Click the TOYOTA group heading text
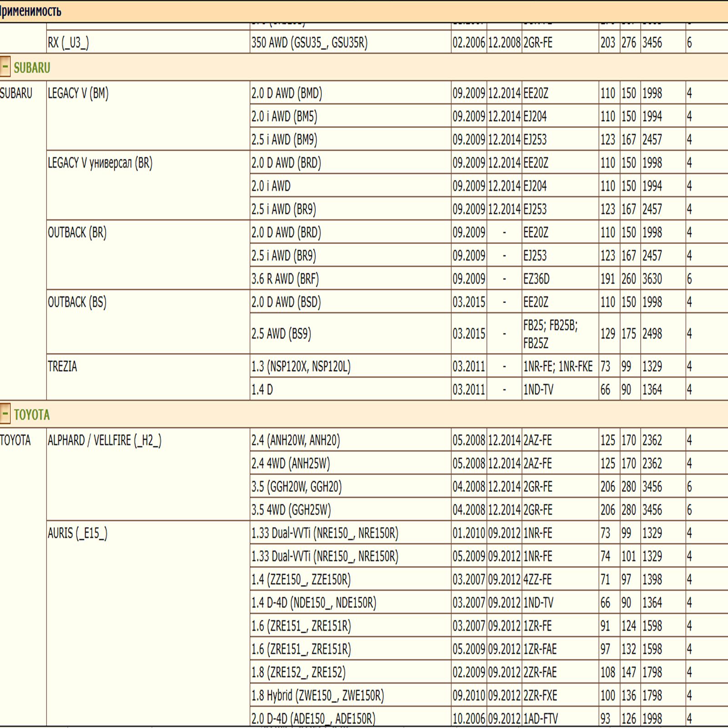Viewport: 728px width, 728px height. coord(32,415)
